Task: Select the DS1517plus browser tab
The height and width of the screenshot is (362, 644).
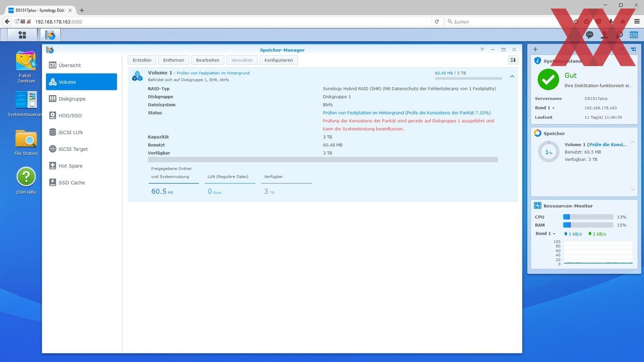Action: (x=40, y=10)
